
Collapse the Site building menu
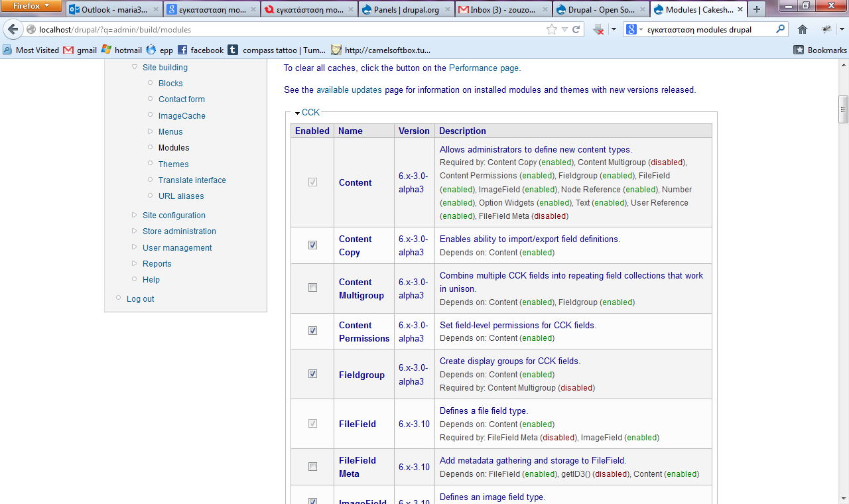(x=135, y=67)
